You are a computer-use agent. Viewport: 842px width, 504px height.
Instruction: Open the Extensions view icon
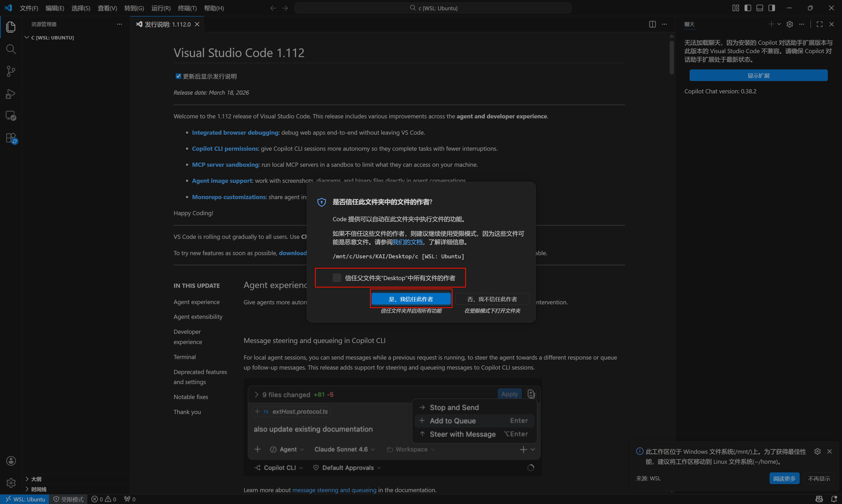tap(11, 138)
